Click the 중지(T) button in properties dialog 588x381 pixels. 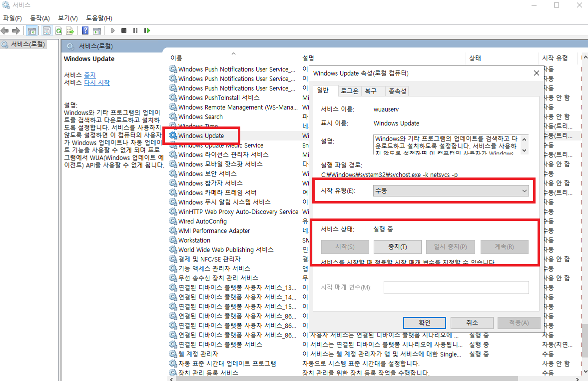(398, 246)
